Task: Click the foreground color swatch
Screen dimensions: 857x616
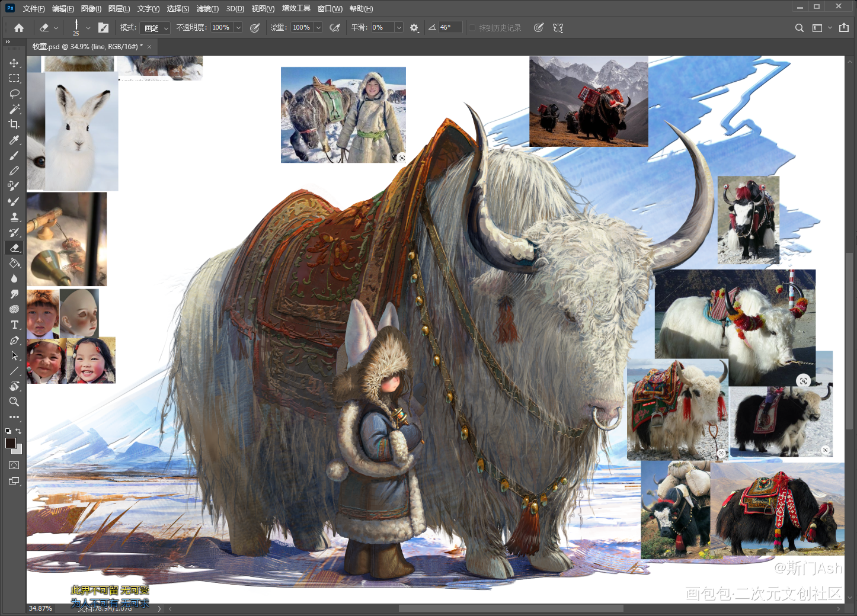Action: pos(11,443)
